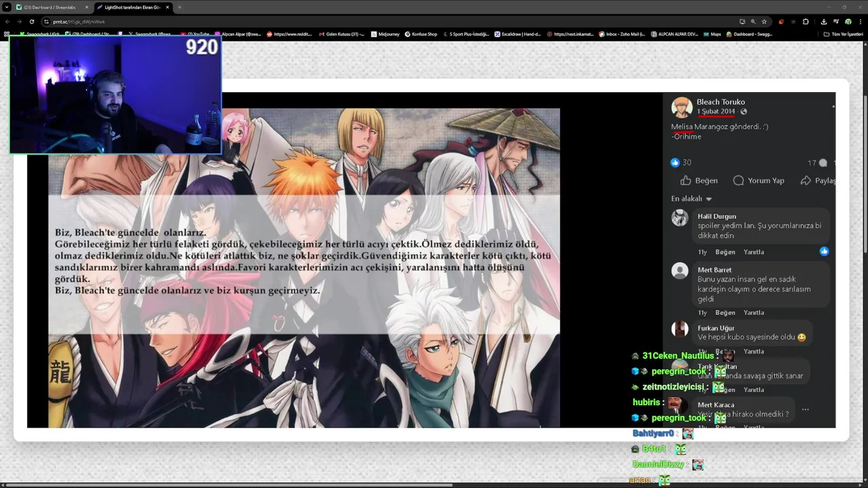Open the site information icon in address bar
This screenshot has height=488, width=868.
coord(47,22)
